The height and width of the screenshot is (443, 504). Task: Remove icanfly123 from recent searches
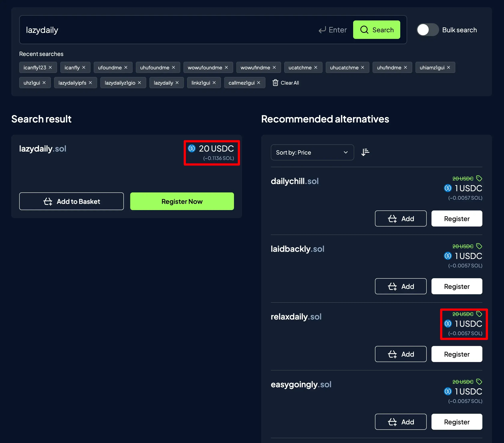(x=50, y=67)
